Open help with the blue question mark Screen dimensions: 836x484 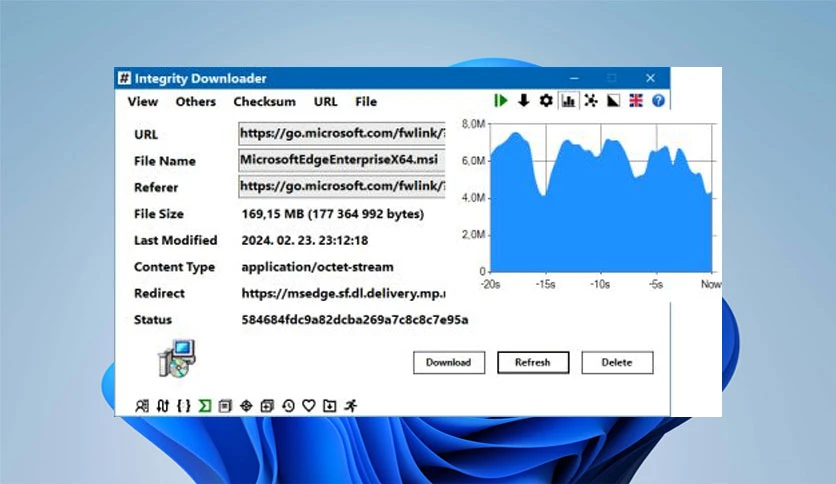[x=658, y=100]
